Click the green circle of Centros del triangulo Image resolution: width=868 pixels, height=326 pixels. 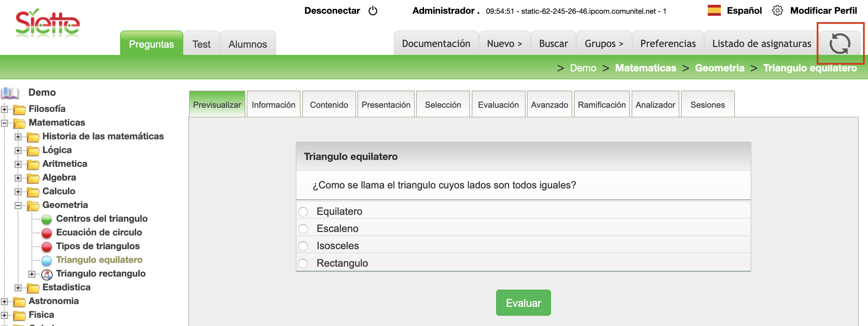pyautogui.click(x=47, y=219)
